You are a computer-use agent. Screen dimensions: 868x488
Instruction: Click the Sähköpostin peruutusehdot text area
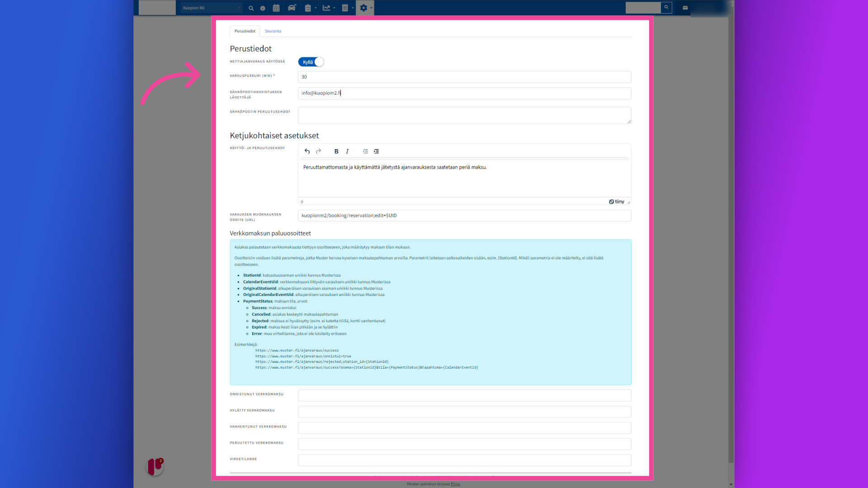tap(464, 116)
